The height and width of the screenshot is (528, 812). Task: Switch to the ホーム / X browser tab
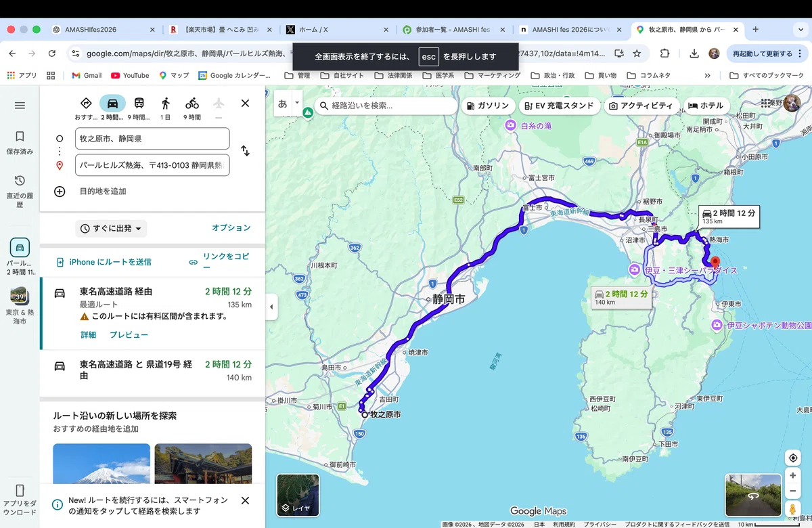(337, 30)
